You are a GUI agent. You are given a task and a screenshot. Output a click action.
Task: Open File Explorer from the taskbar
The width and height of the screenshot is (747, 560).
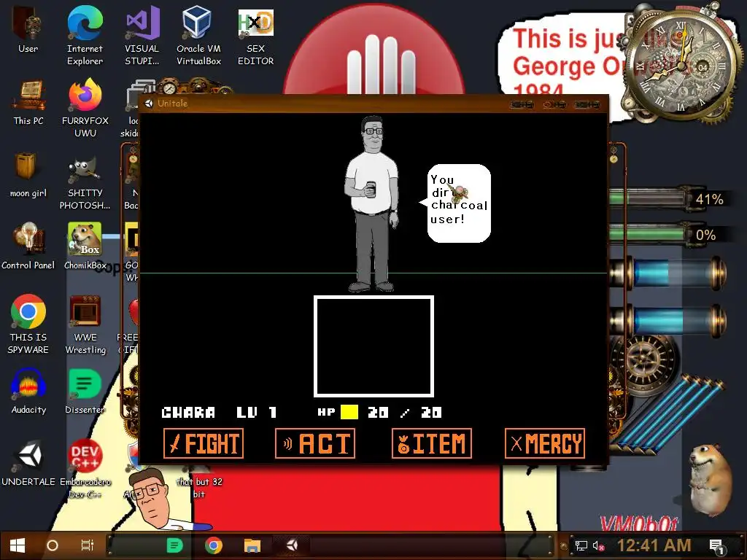pos(252,545)
